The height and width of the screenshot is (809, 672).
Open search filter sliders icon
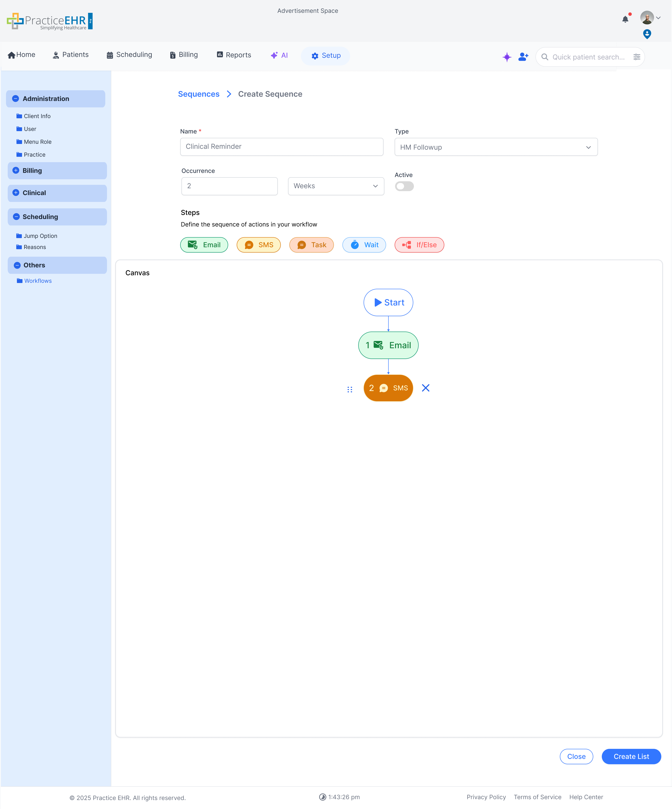pos(636,57)
